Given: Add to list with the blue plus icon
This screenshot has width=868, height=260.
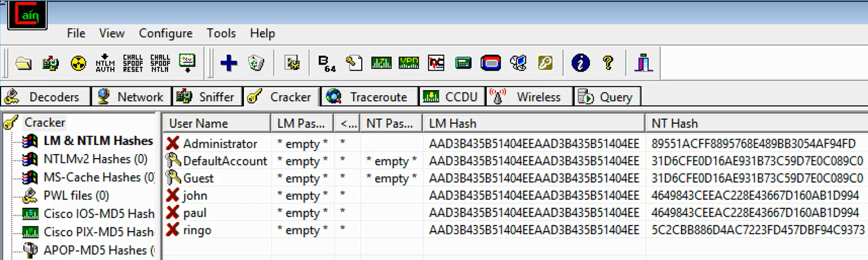Looking at the screenshot, I should (229, 63).
